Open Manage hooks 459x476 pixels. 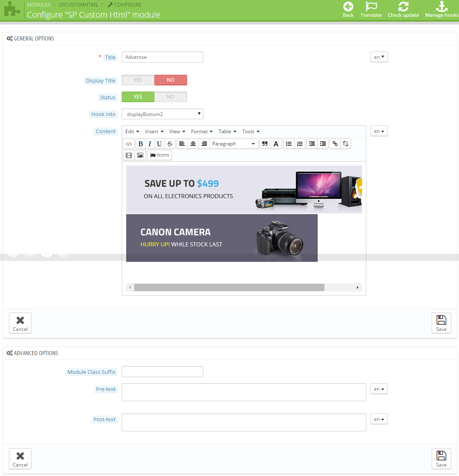tap(442, 10)
